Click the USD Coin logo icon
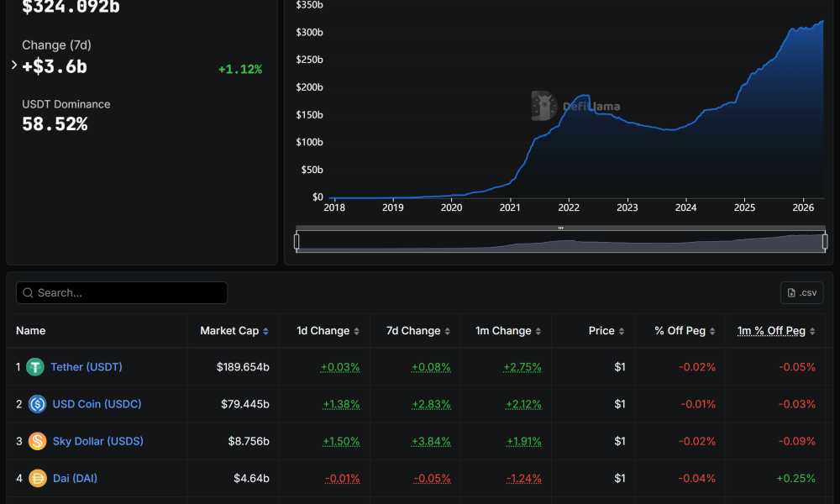 tap(38, 404)
